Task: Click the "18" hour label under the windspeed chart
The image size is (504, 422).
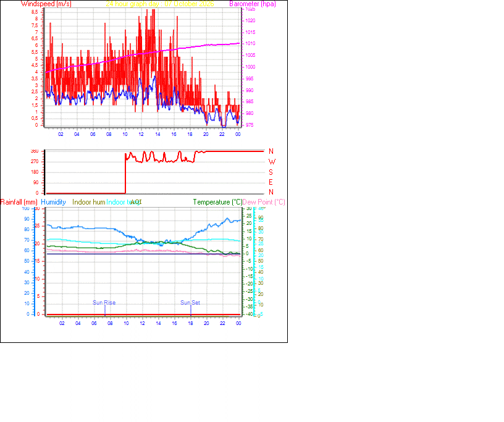Action: [190, 135]
